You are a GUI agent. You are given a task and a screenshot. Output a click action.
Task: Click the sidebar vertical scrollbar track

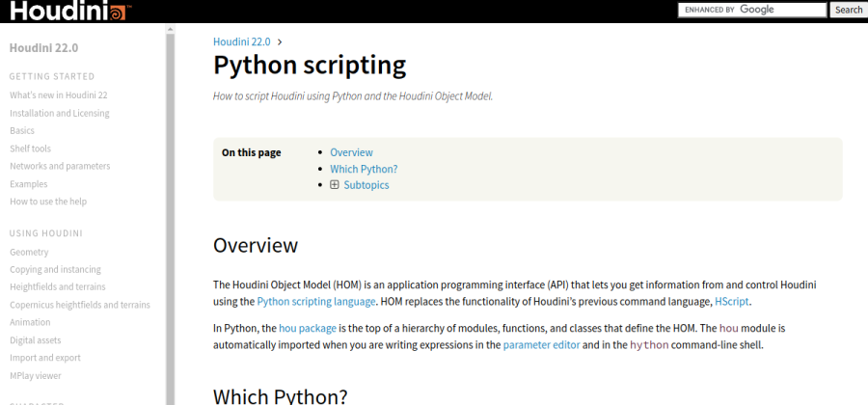[170, 219]
